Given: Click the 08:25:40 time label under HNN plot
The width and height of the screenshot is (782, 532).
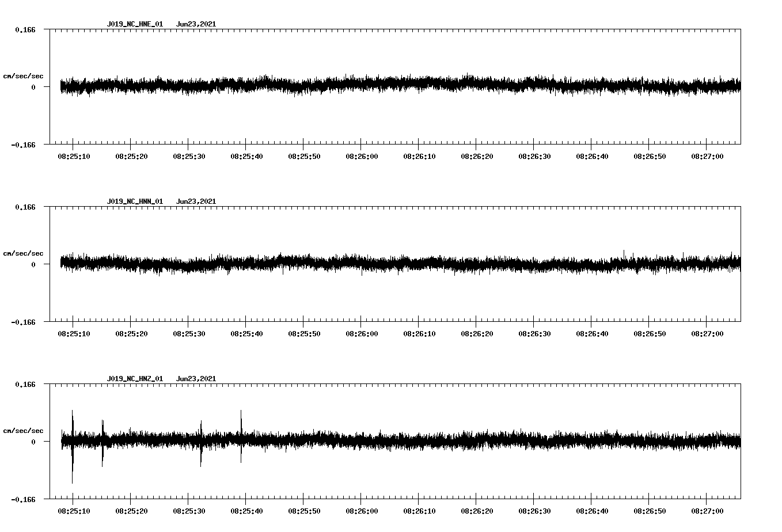Looking at the screenshot, I should [x=246, y=334].
